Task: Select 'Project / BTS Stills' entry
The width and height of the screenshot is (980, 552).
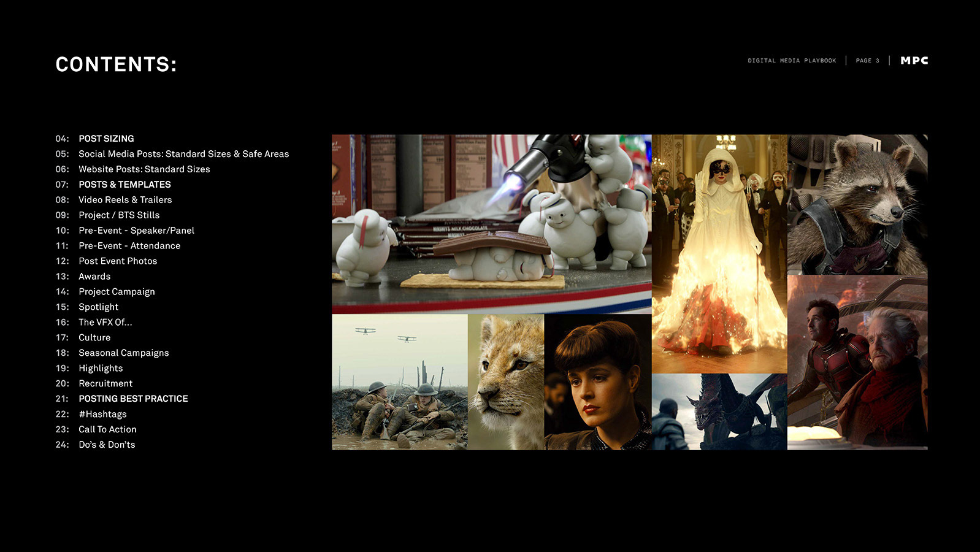Action: (x=119, y=215)
